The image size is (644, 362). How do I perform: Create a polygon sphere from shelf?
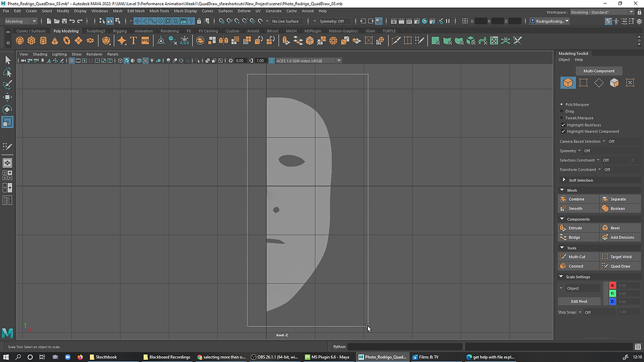(20, 41)
